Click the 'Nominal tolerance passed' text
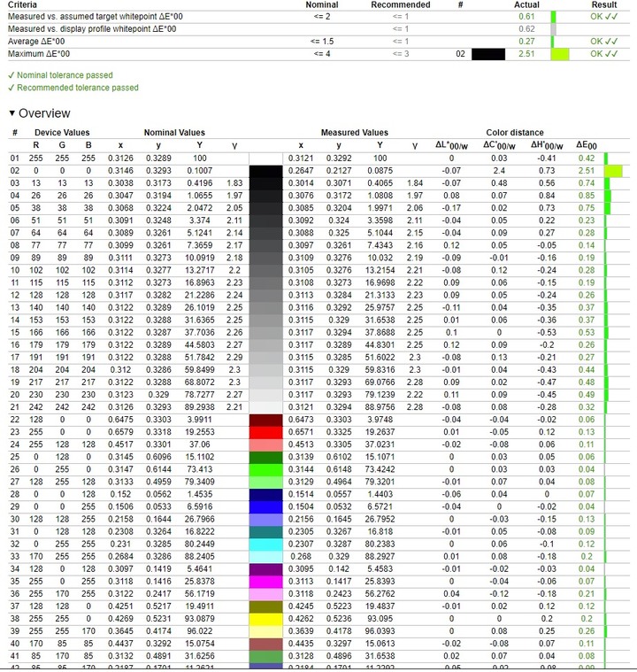637x672 pixels. click(x=65, y=75)
